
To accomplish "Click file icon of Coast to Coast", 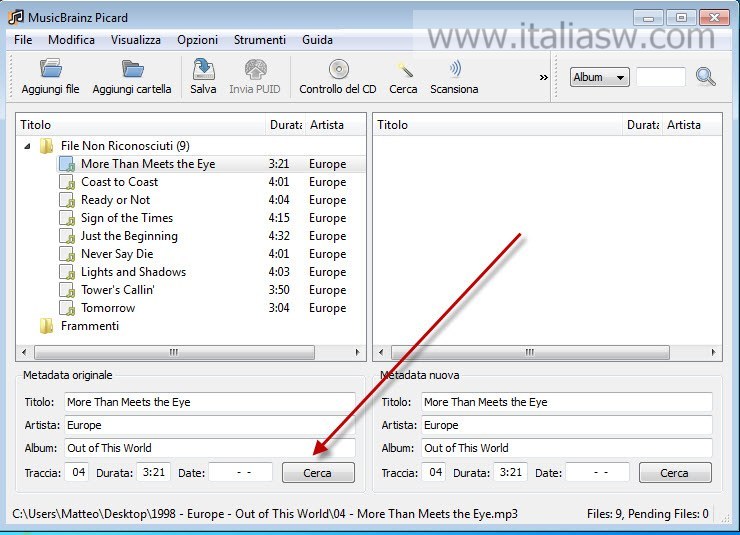I will pos(67,182).
